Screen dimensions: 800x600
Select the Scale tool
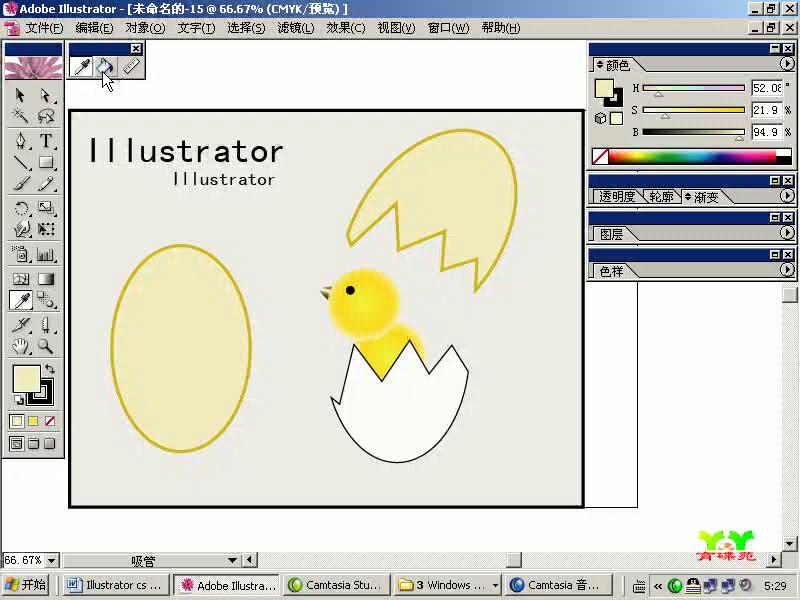click(46, 208)
